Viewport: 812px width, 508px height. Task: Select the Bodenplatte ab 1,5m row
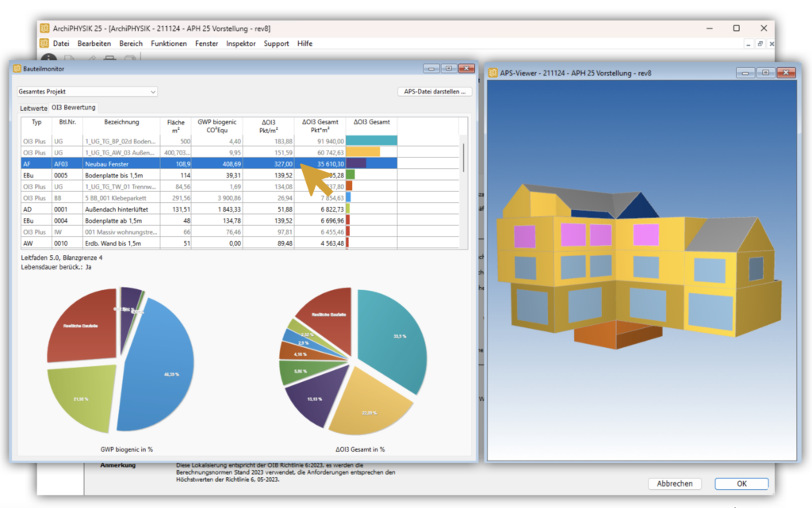pyautogui.click(x=240, y=221)
